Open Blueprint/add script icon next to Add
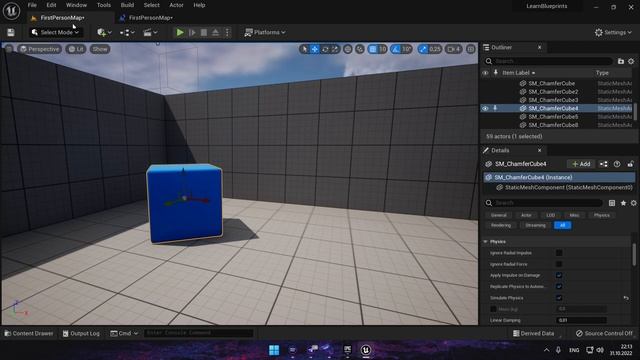This screenshot has height=360, width=640. (603, 164)
